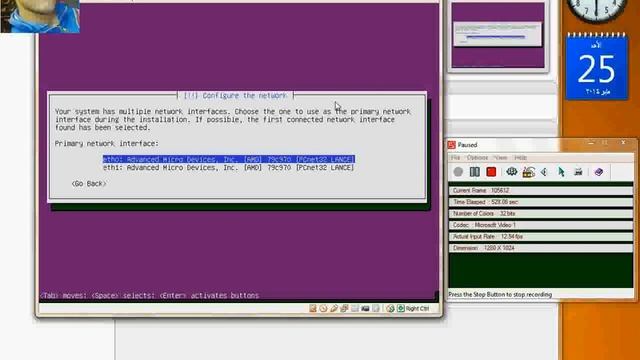
Task: Click the Codec Microsoft Video 1 line
Action: pyautogui.click(x=541, y=225)
